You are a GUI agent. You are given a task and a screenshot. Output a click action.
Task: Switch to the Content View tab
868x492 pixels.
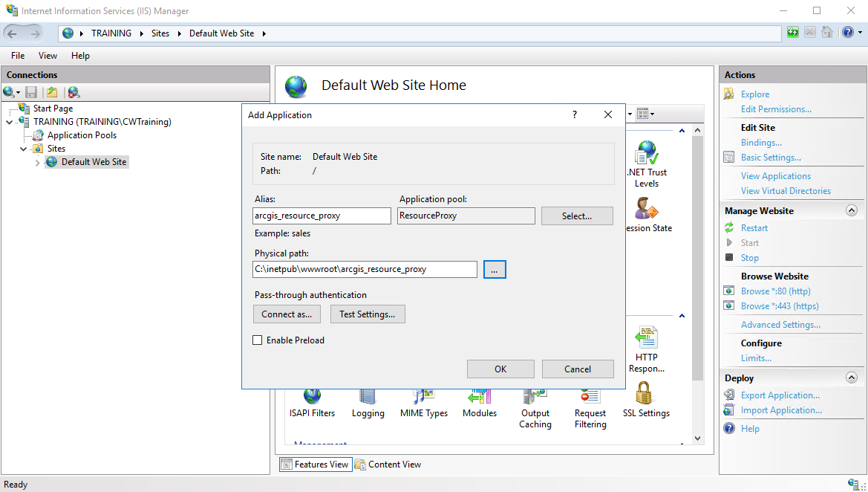point(388,465)
